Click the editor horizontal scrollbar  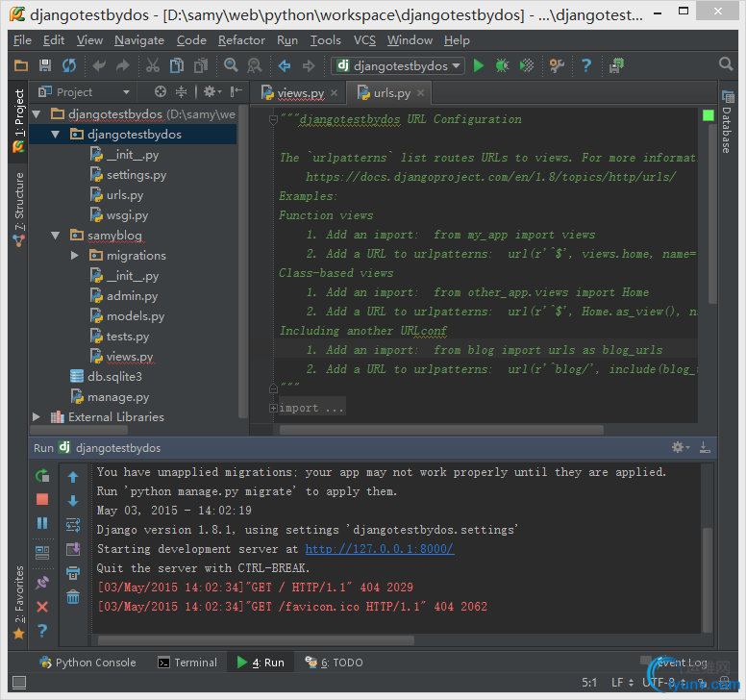click(x=441, y=430)
